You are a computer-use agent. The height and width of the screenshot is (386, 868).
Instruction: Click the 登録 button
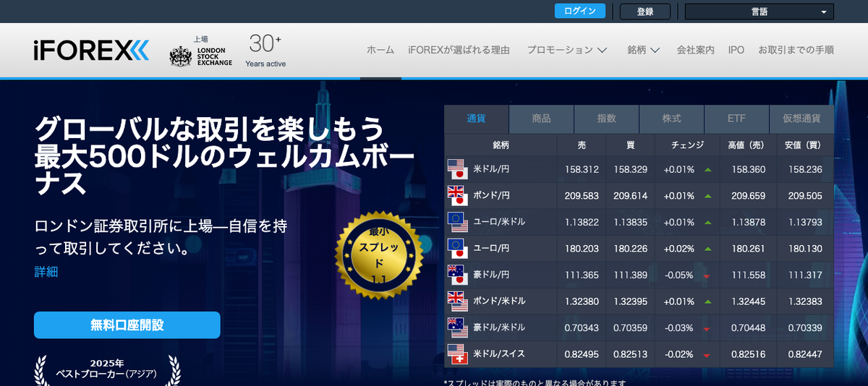tap(645, 12)
